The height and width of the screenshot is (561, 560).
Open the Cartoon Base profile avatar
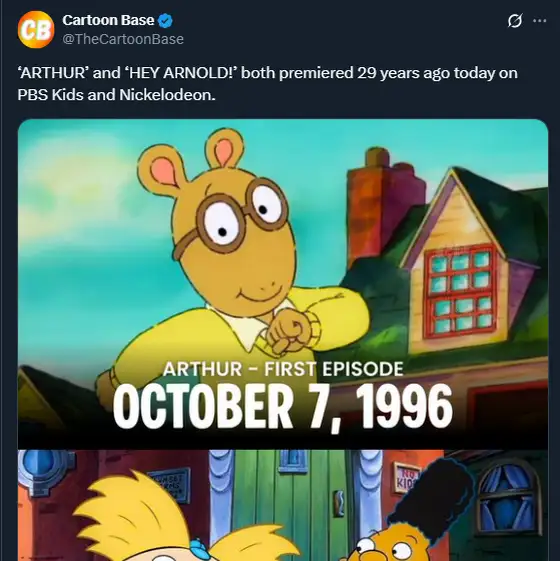(36, 30)
